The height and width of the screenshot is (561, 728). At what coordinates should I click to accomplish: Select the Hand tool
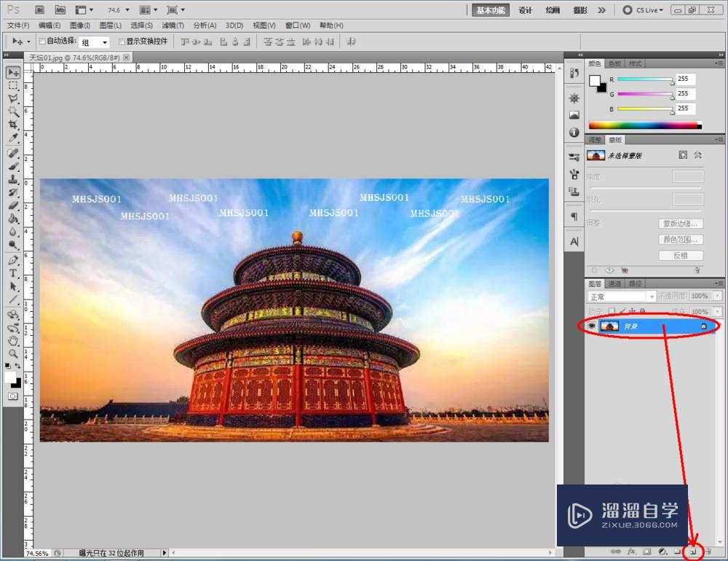pos(13,341)
